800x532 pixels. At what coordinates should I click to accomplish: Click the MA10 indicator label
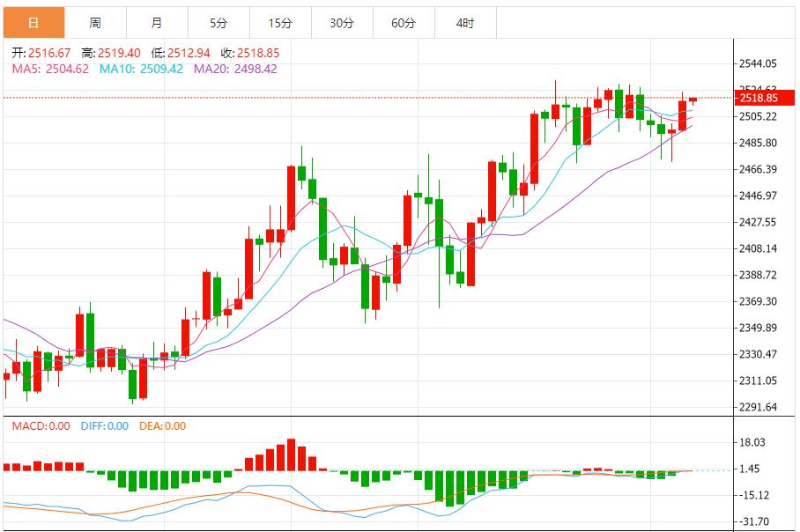(x=141, y=69)
